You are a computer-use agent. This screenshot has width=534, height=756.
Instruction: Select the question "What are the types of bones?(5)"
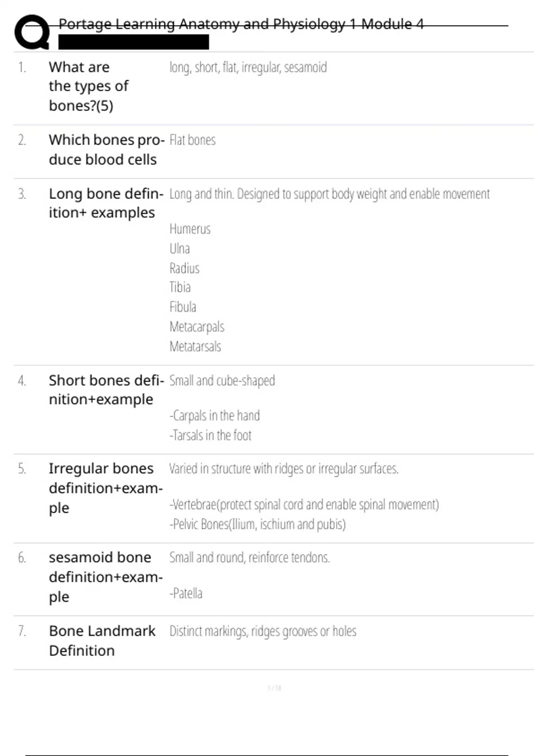[x=89, y=86]
